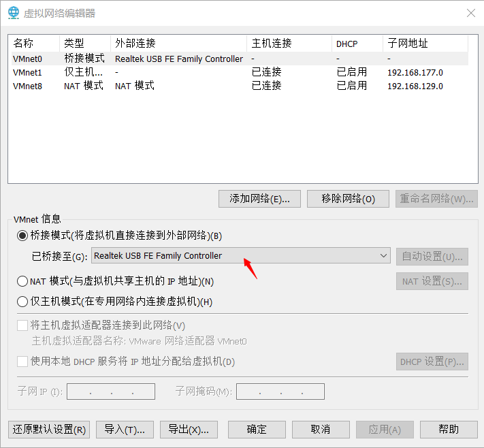Confirm with 确定 button
The width and height of the screenshot is (484, 448).
(257, 430)
